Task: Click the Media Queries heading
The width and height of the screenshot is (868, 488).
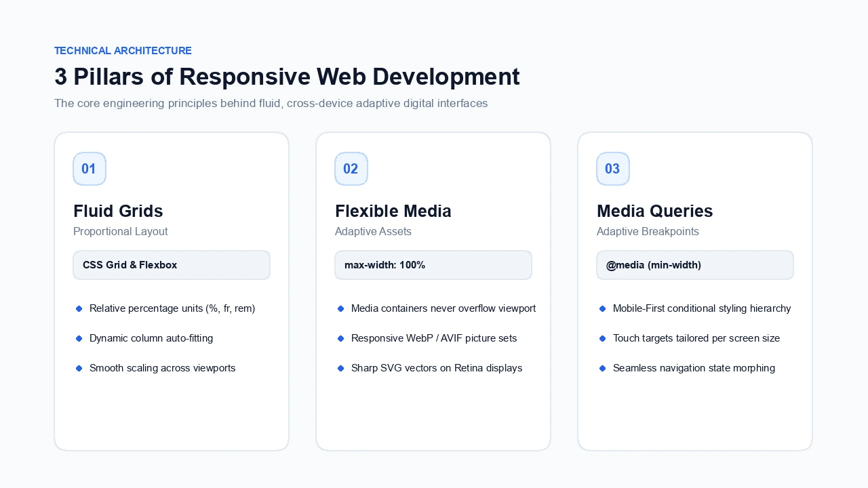Action: [655, 211]
